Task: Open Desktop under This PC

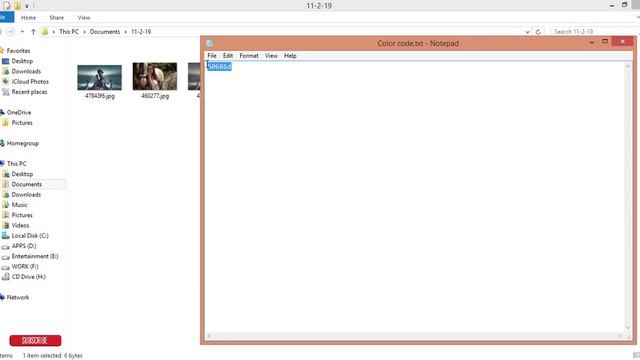Action: 22,174
